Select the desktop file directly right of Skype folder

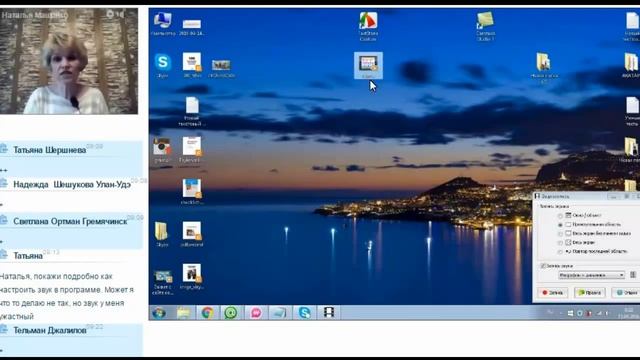pyautogui.click(x=191, y=234)
